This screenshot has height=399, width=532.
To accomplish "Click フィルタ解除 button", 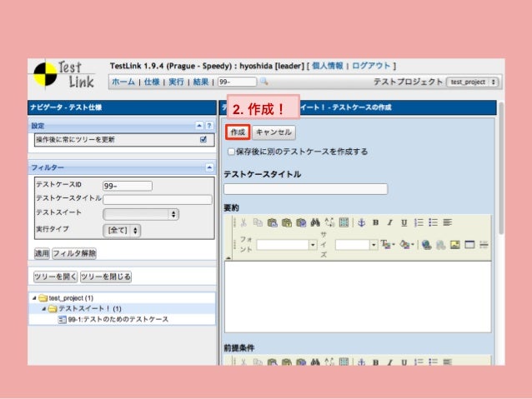I will [x=74, y=253].
